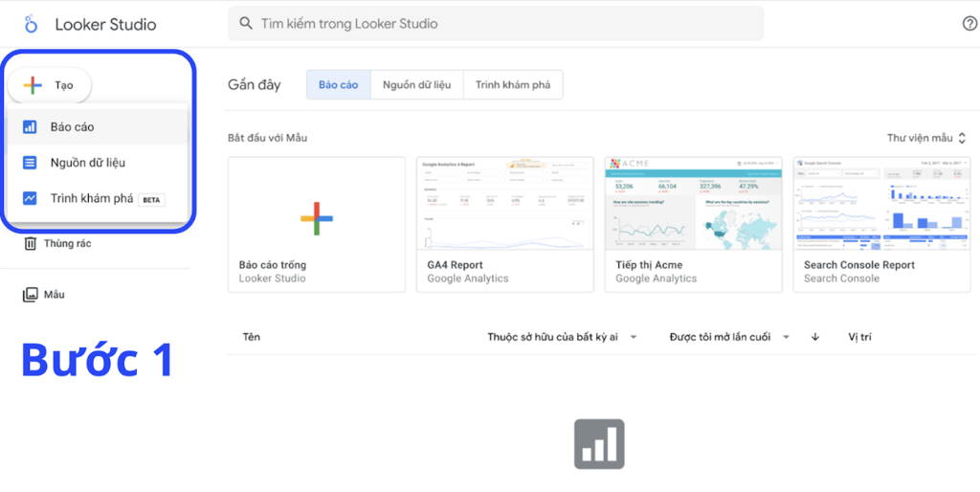980x492 pixels.
Task: Click the colorful plus icon in the Tạo button
Action: [x=33, y=85]
